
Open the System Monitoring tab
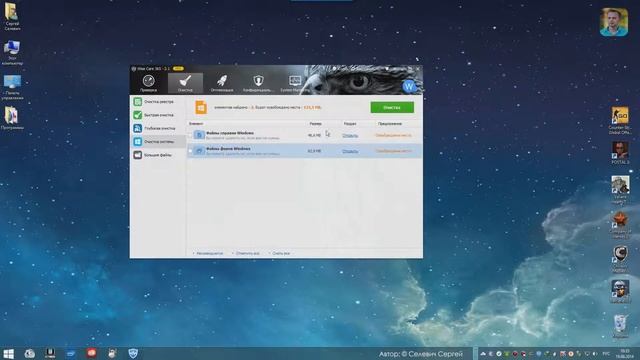tap(295, 83)
